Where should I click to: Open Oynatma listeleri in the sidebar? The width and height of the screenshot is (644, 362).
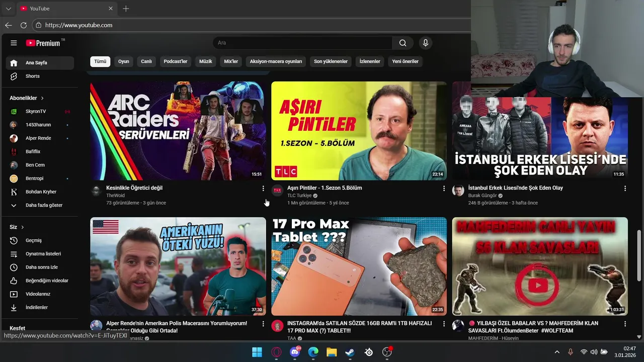pyautogui.click(x=40, y=254)
